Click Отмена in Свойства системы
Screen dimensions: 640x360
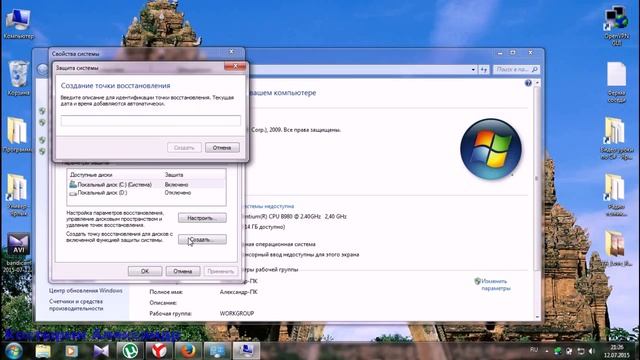[183, 271]
